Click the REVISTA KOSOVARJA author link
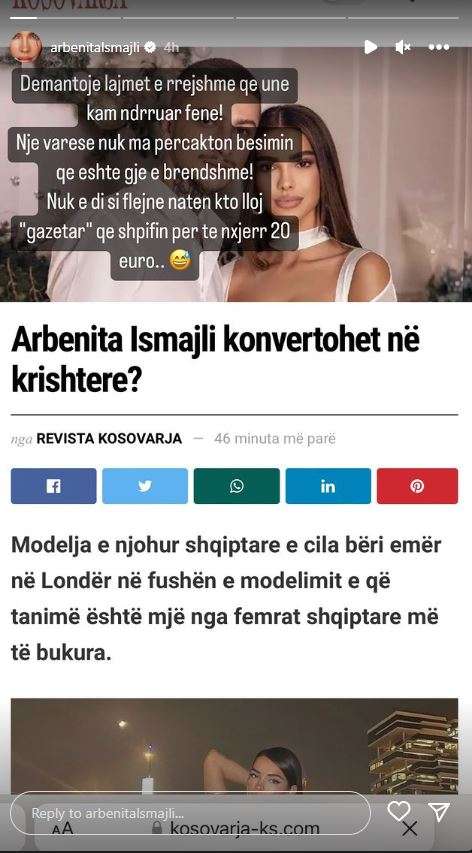This screenshot has width=472, height=853. [x=109, y=438]
